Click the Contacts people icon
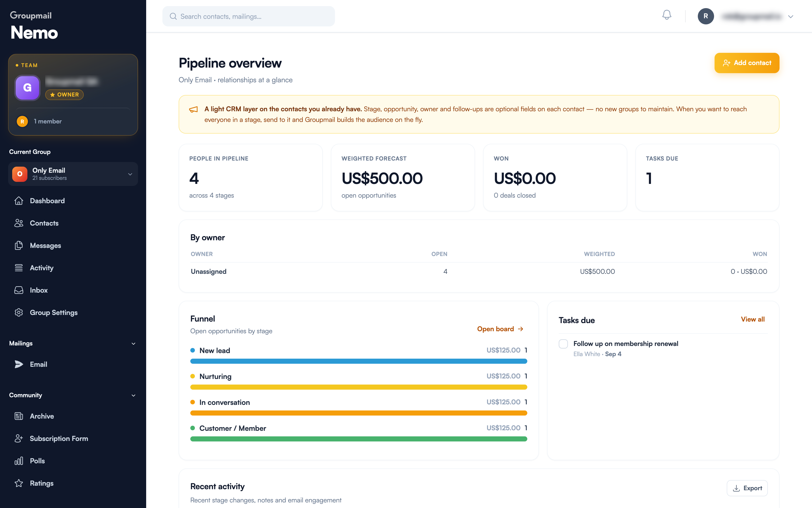The height and width of the screenshot is (508, 812). tap(19, 223)
